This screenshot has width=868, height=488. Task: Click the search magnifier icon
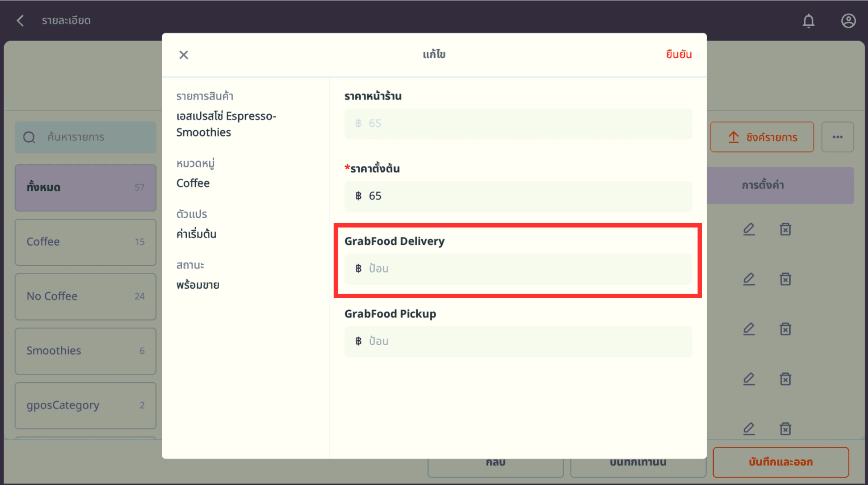(29, 137)
